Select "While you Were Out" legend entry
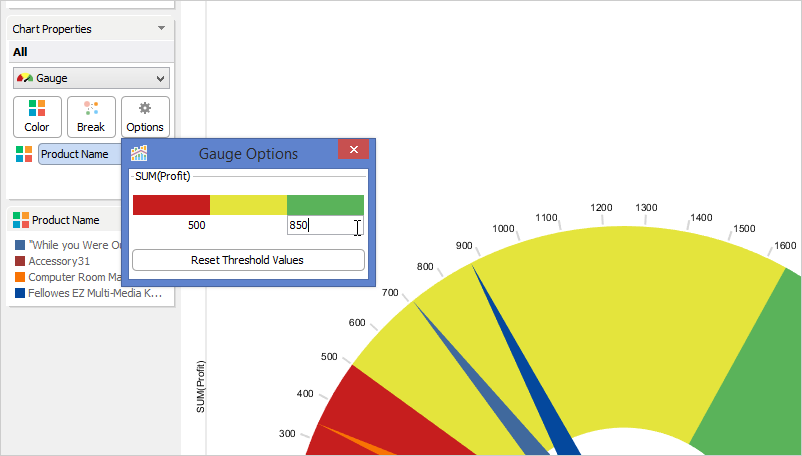This screenshot has width=802, height=456. click(75, 245)
